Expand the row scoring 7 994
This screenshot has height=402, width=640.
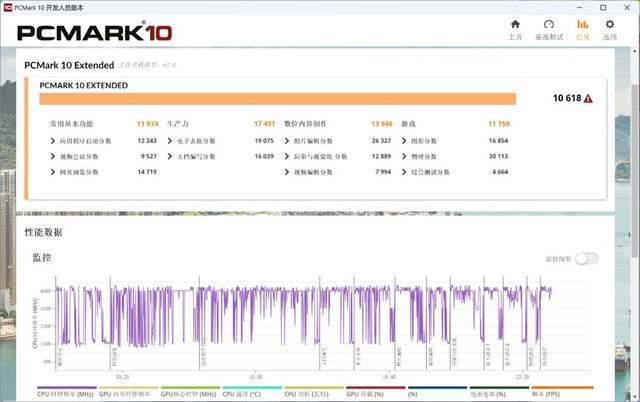(x=287, y=172)
